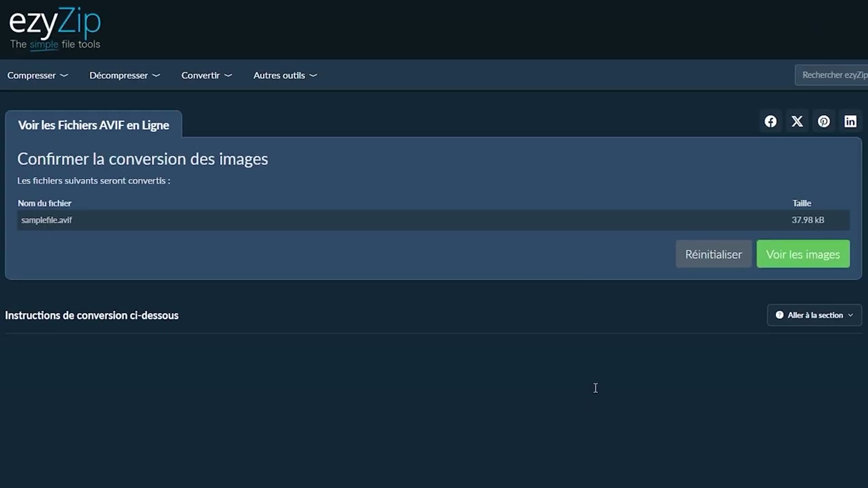868x488 pixels.
Task: Click the question mark icon in Aller à la section
Action: pos(779,315)
